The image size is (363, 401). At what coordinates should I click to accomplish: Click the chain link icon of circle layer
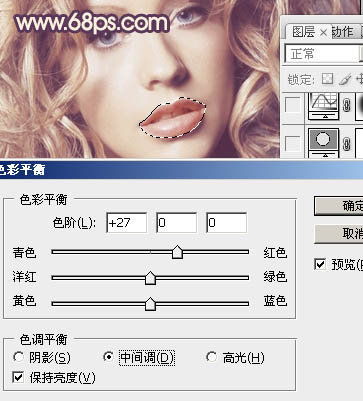347,144
